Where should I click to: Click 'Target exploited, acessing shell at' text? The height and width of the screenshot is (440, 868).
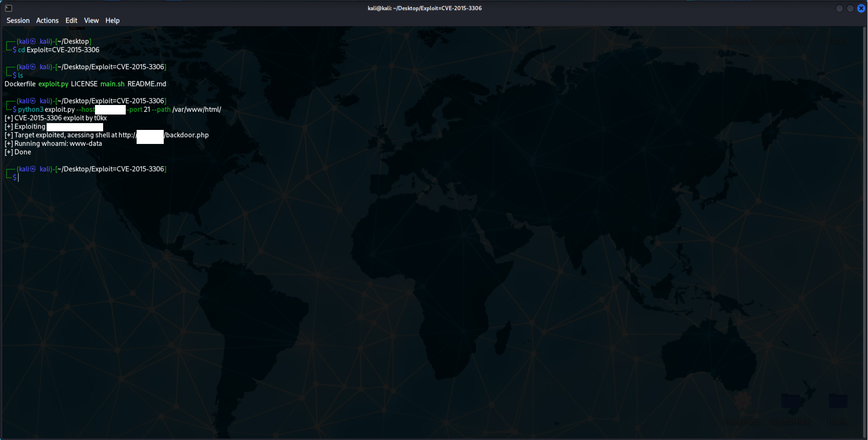tap(66, 135)
